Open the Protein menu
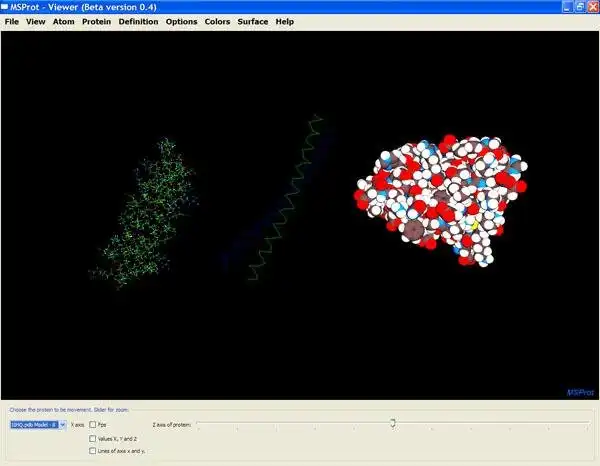This screenshot has width=600, height=466. click(96, 22)
